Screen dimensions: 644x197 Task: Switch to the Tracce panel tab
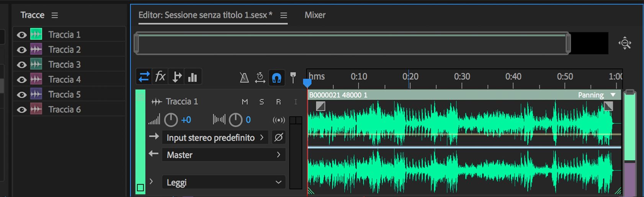click(x=33, y=15)
